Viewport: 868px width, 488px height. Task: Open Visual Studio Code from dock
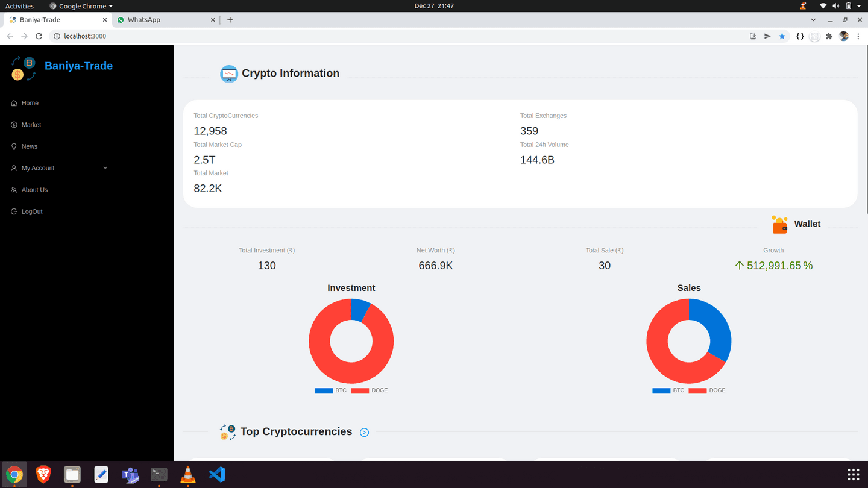click(217, 474)
